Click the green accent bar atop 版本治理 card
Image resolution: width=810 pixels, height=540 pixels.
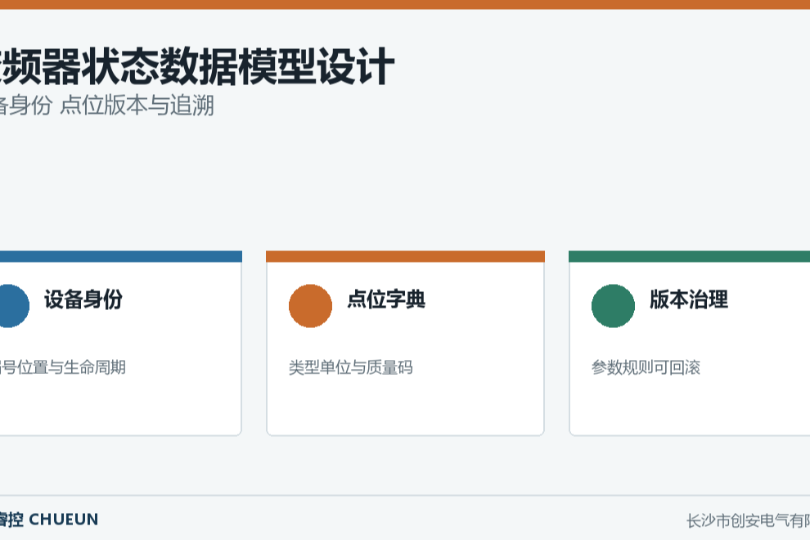pos(689,256)
